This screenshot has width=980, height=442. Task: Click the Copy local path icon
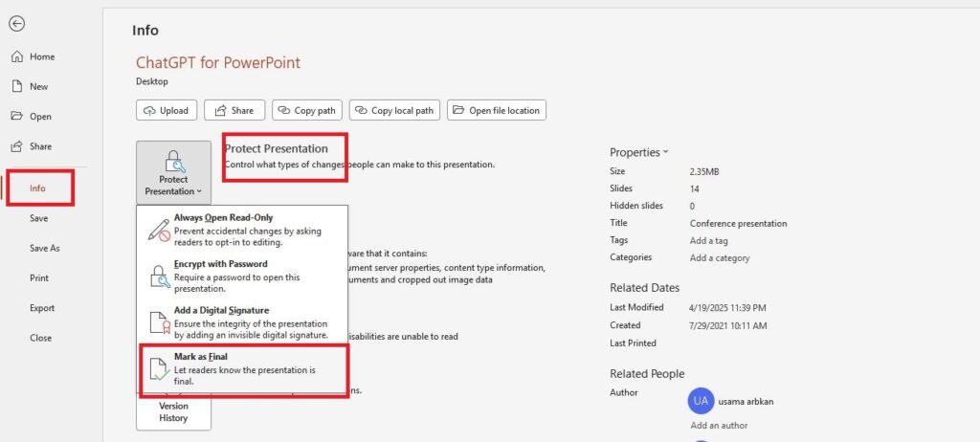(x=361, y=111)
